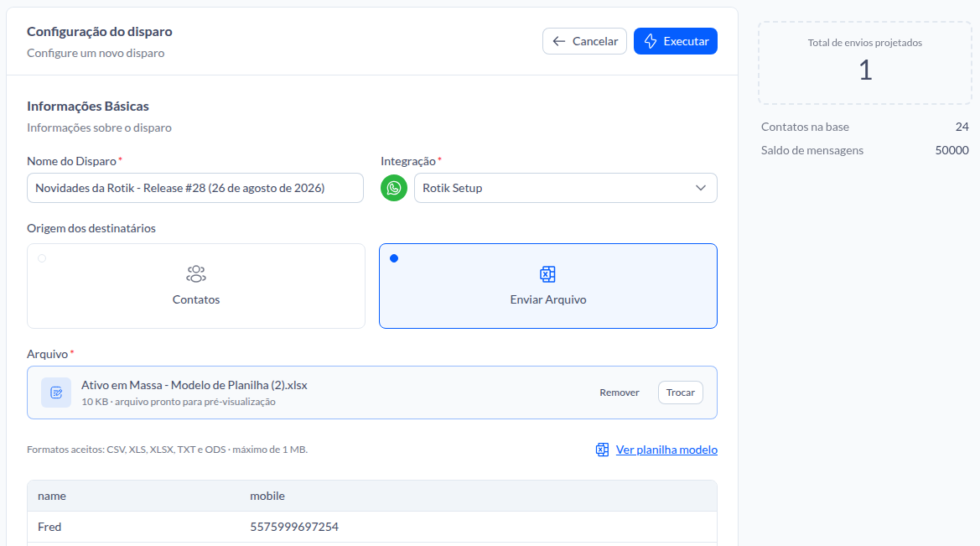The image size is (980, 546).
Task: Click Trocar to replace the file
Action: [x=680, y=393]
